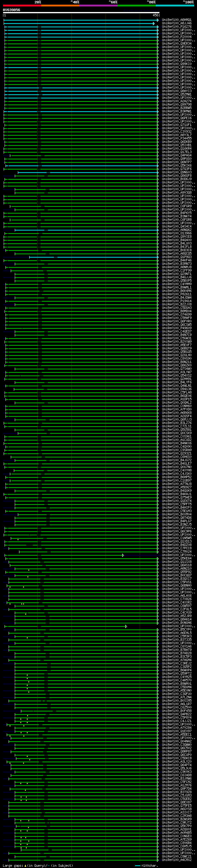This screenshot has width=197, height=868.
Task: Select hit label UniRef100_Q9PUG0
Action: coord(176,159)
